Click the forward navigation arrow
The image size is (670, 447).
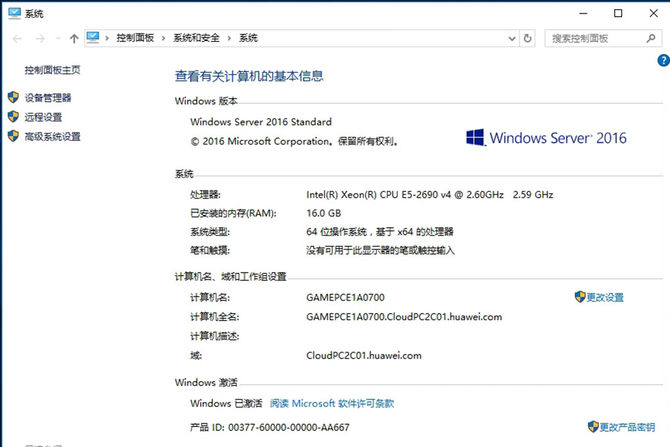coord(40,39)
